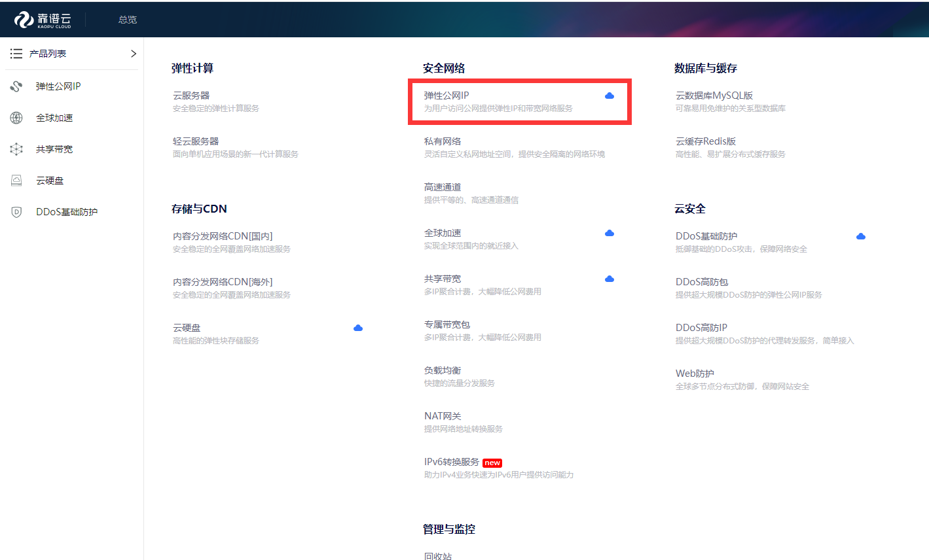Open 全球加速 from the sidebar
Screen dimensions: 929x560
tap(54, 118)
